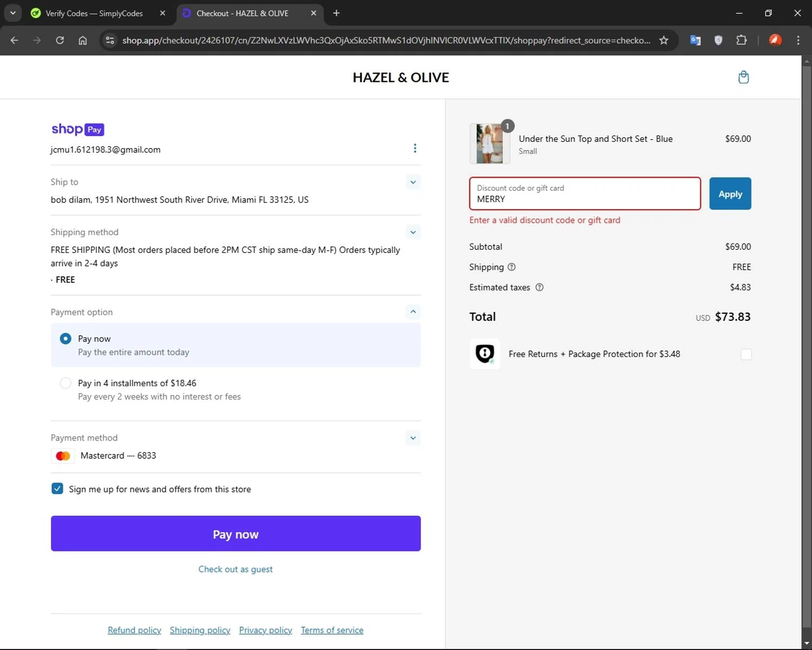Click the email jcmu1.612198.3@gmail.com

pyautogui.click(x=106, y=149)
